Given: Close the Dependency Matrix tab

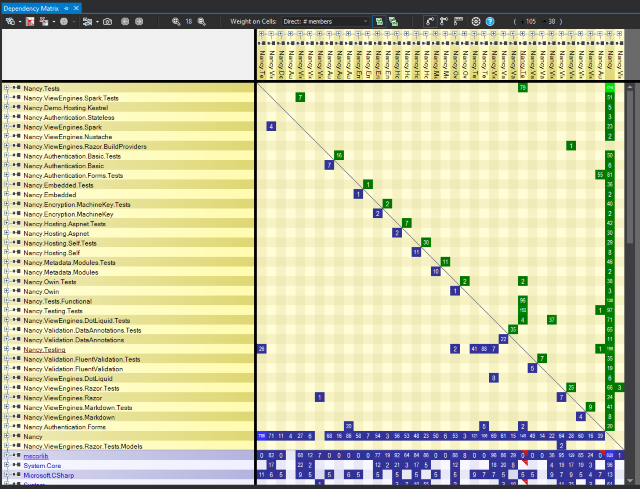Looking at the screenshot, I should pyautogui.click(x=76, y=8).
